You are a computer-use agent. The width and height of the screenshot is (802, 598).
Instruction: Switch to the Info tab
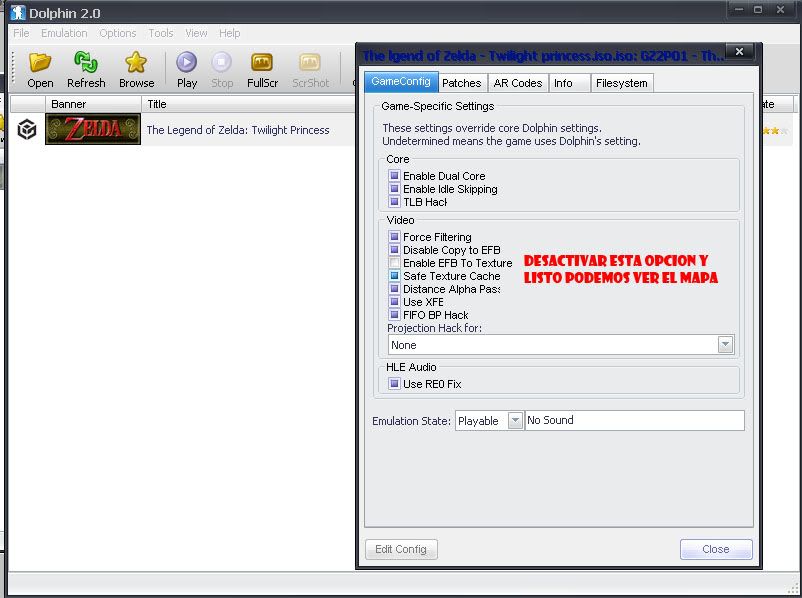coord(569,83)
